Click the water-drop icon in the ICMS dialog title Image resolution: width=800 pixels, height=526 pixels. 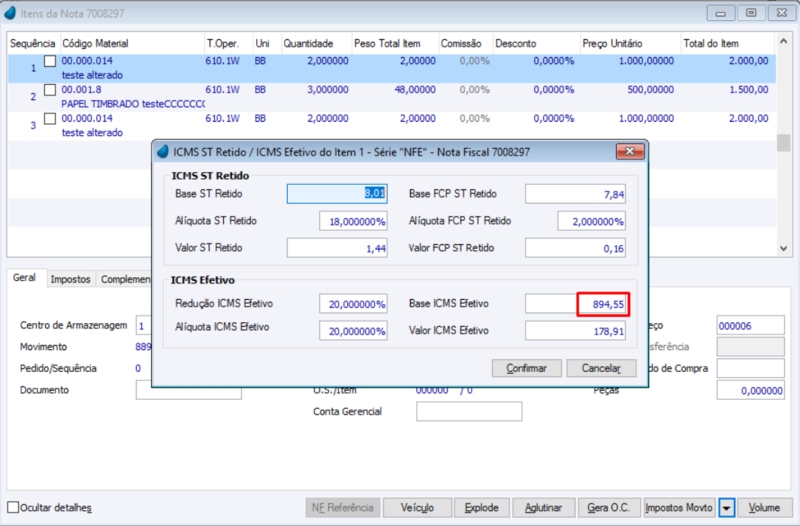click(163, 152)
